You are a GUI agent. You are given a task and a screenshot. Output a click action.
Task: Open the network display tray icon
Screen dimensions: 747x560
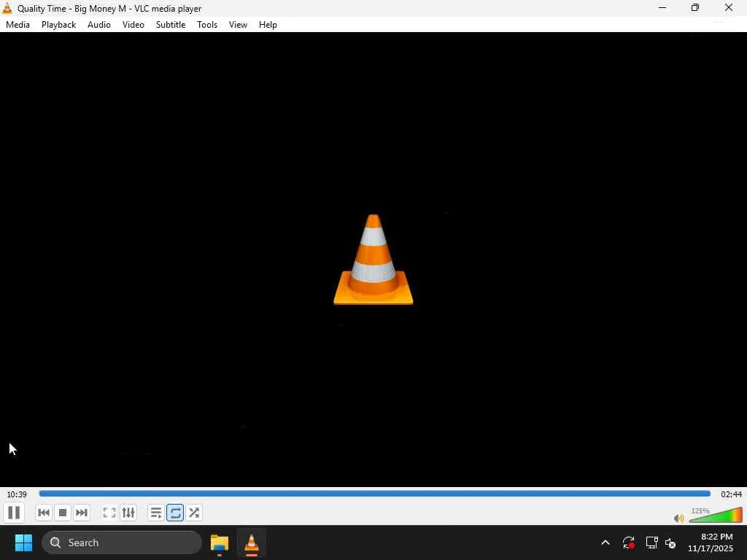click(x=651, y=542)
